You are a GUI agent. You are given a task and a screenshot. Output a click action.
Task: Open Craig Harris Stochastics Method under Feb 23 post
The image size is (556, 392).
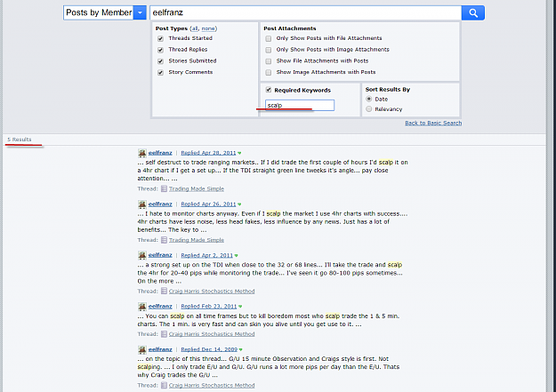212,334
